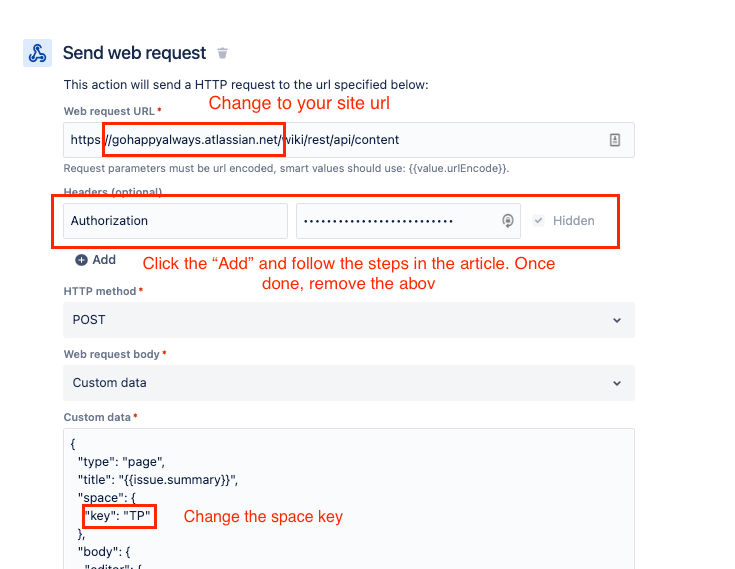
Task: Delete the action via trash icon
Action: click(x=222, y=53)
